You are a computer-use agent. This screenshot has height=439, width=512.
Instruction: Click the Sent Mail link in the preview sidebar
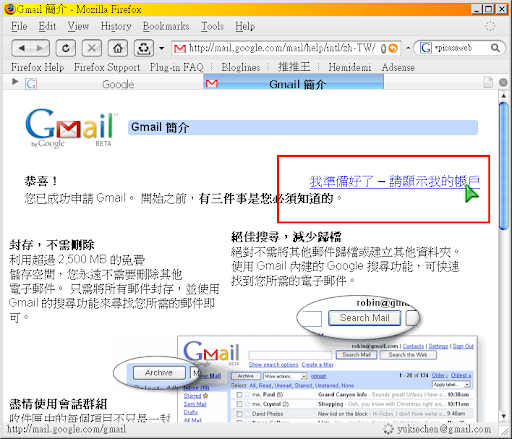point(195,404)
